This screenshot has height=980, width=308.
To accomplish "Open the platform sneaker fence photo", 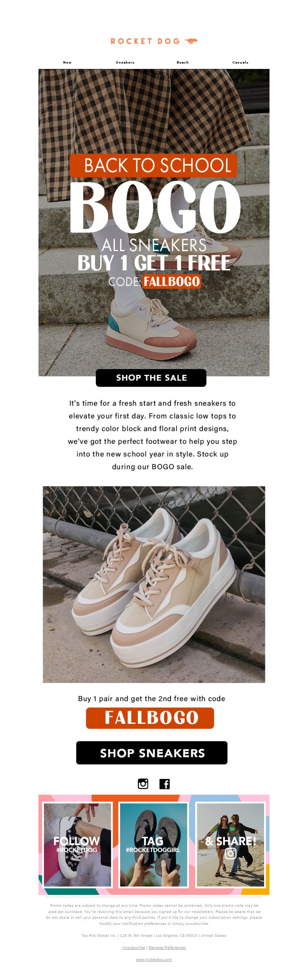I will click(154, 584).
